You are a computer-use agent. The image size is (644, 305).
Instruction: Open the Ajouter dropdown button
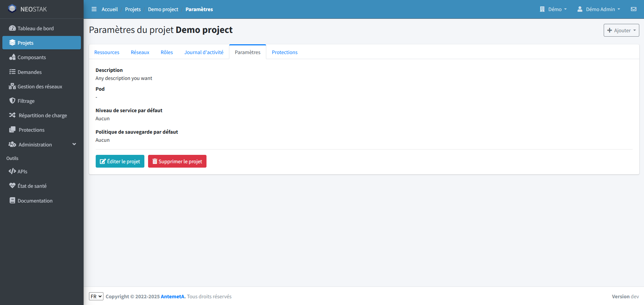[621, 30]
